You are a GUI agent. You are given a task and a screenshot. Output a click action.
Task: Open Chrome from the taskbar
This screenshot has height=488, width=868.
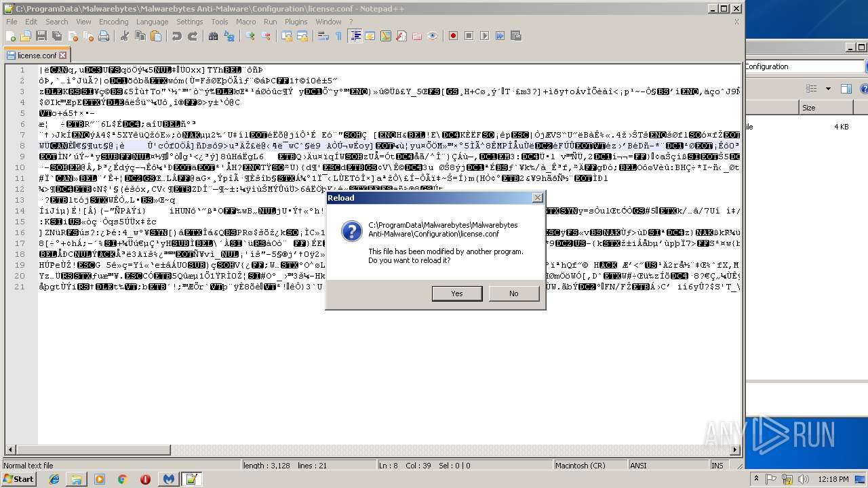point(122,479)
